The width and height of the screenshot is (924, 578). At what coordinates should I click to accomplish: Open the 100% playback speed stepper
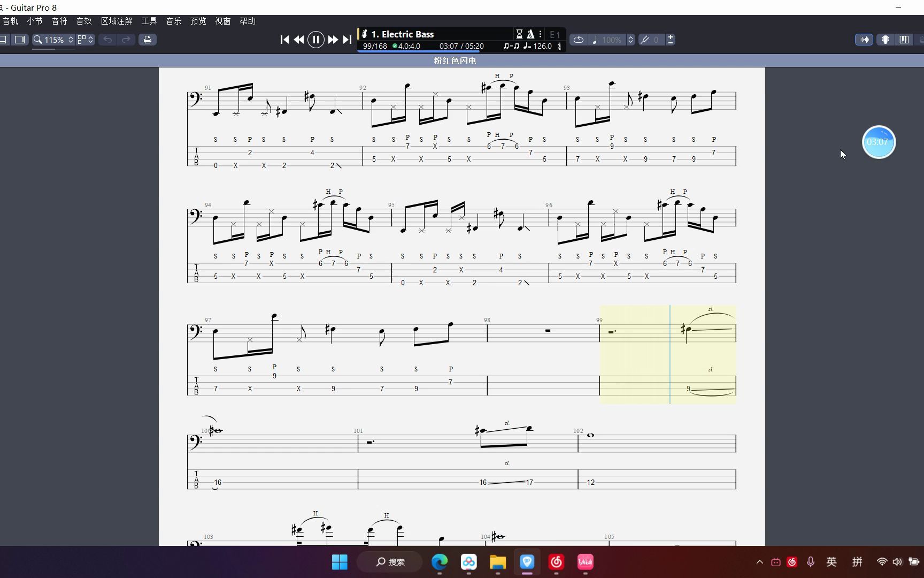[630, 40]
